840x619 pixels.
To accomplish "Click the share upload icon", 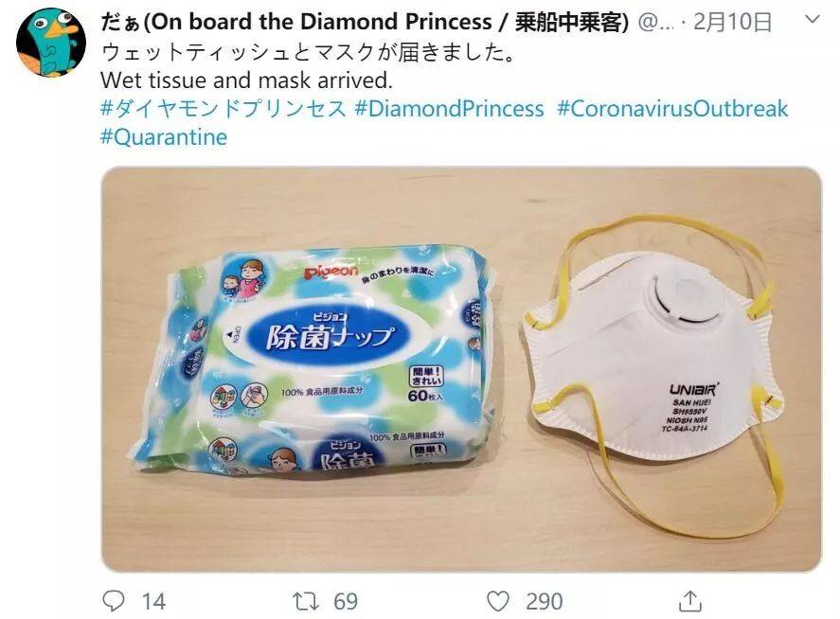I will 690,601.
